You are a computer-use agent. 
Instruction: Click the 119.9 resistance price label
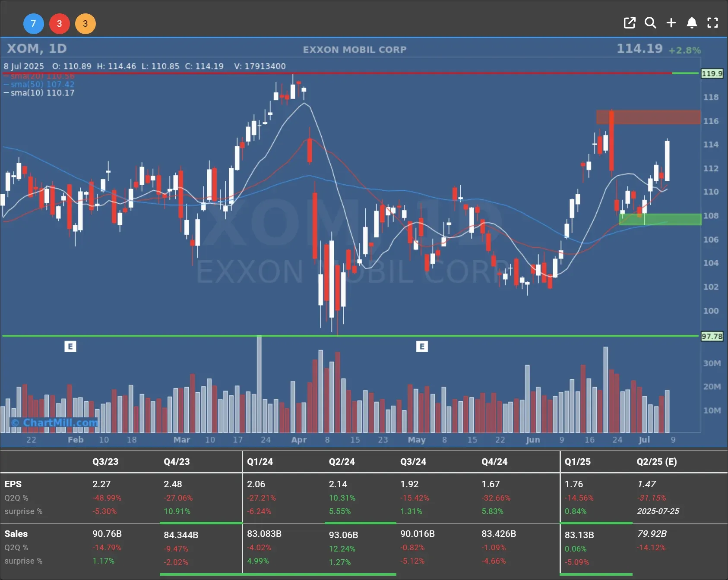click(712, 73)
